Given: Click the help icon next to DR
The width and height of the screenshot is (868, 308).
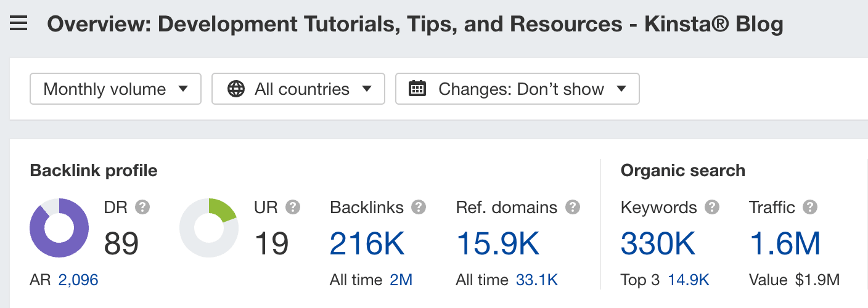Looking at the screenshot, I should 142,207.
